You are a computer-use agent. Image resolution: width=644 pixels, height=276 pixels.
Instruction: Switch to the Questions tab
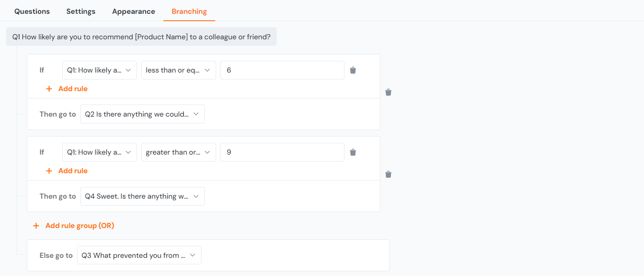point(32,11)
